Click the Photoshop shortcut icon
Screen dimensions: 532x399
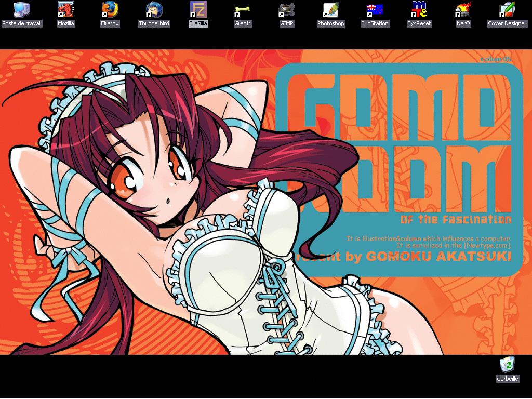(330, 9)
